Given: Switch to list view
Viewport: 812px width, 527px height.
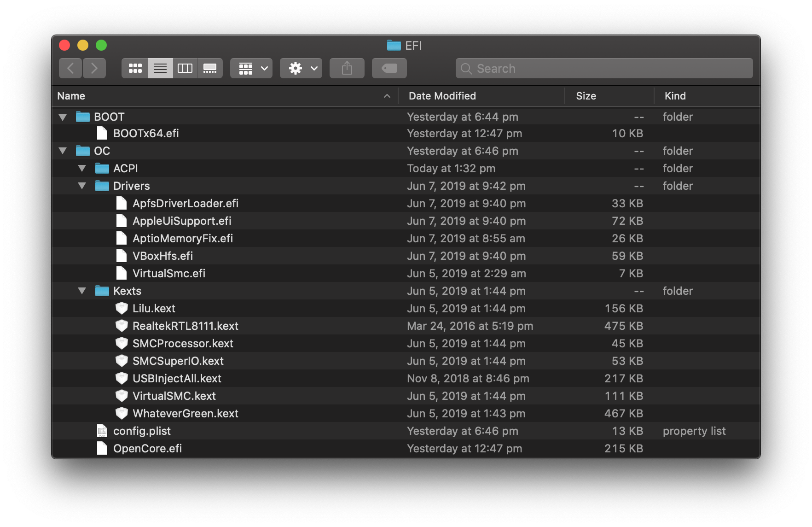Looking at the screenshot, I should pyautogui.click(x=160, y=68).
